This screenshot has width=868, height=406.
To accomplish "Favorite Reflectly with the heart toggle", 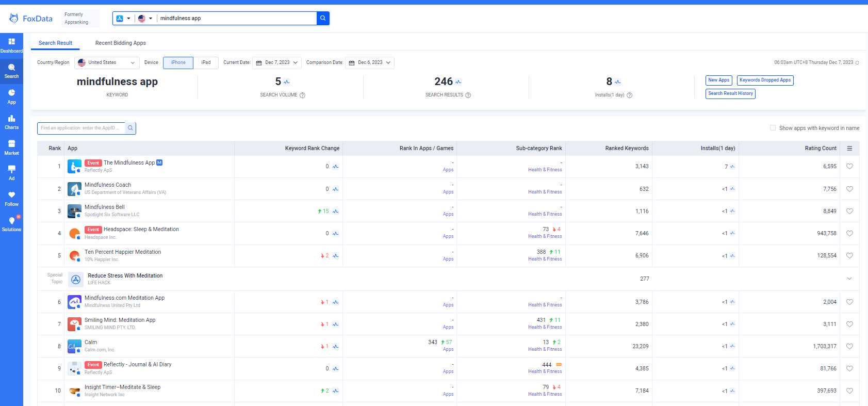I will [x=849, y=368].
